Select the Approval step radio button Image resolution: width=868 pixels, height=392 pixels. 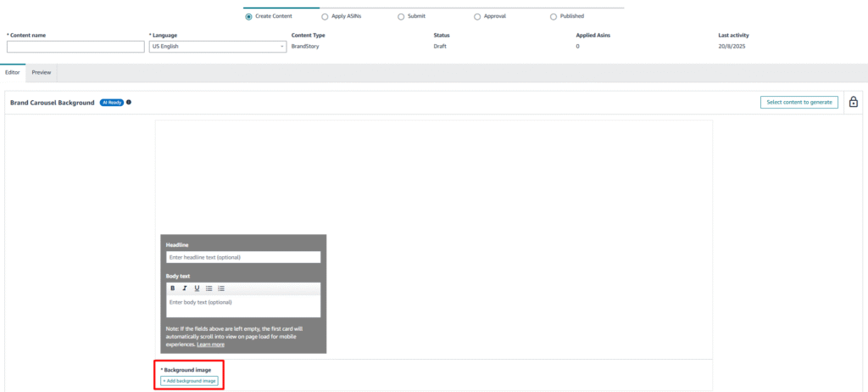477,16
